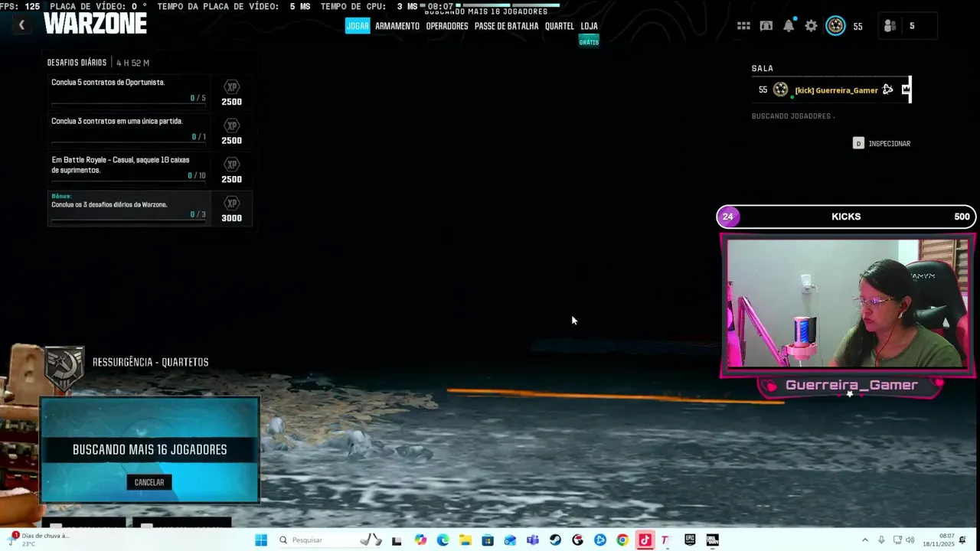Image resolution: width=980 pixels, height=551 pixels.
Task: Open the Windows notification center bell
Action: [962, 540]
